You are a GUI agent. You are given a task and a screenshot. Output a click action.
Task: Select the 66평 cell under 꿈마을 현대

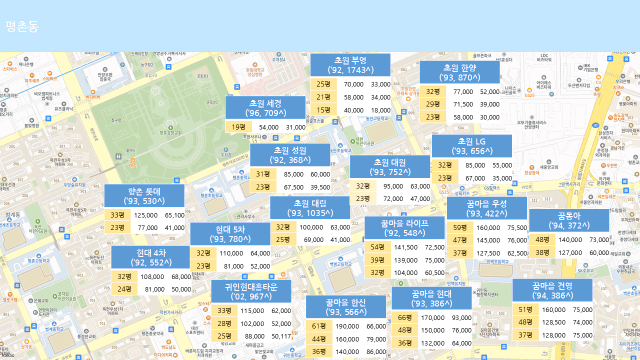(405, 318)
